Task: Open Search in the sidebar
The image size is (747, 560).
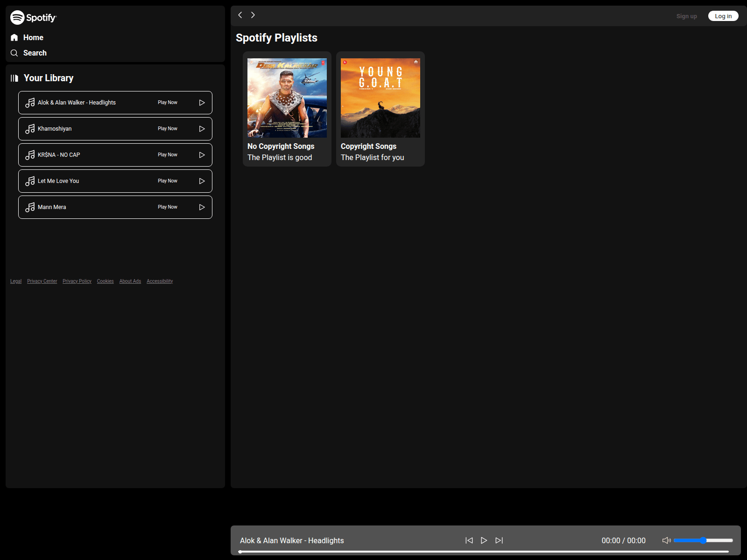Action: pyautogui.click(x=35, y=53)
